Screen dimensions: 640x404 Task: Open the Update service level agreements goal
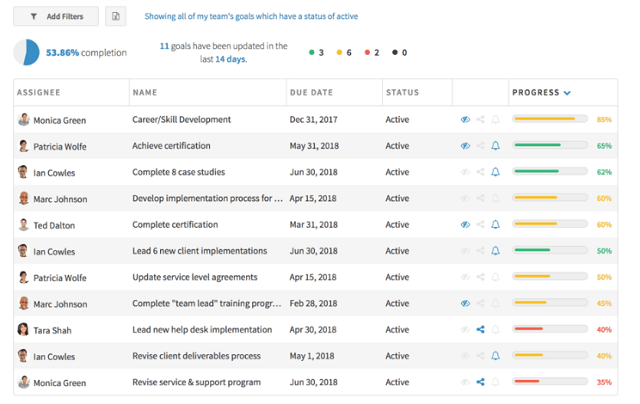click(195, 277)
